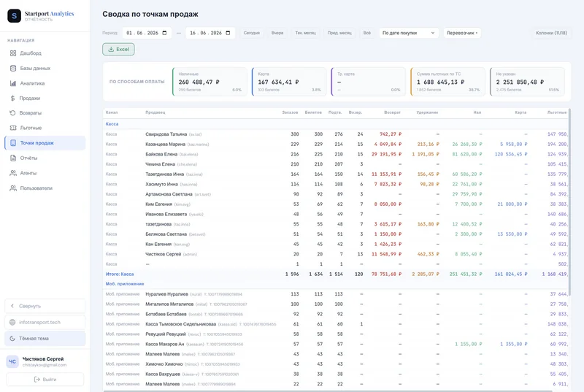Click the Выйти logout button
Image resolution: width=584 pixels, height=392 pixels.
[45, 380]
